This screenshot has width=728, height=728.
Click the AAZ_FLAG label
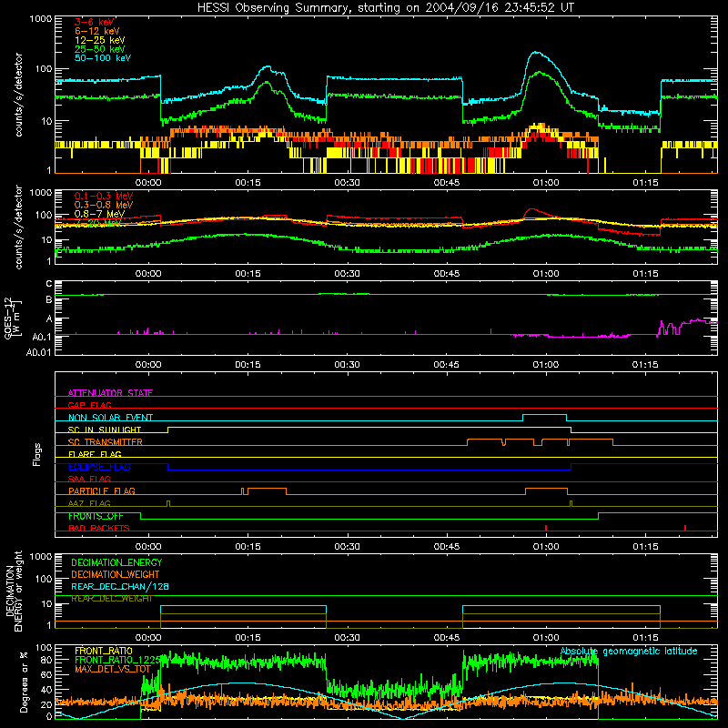pos(89,503)
